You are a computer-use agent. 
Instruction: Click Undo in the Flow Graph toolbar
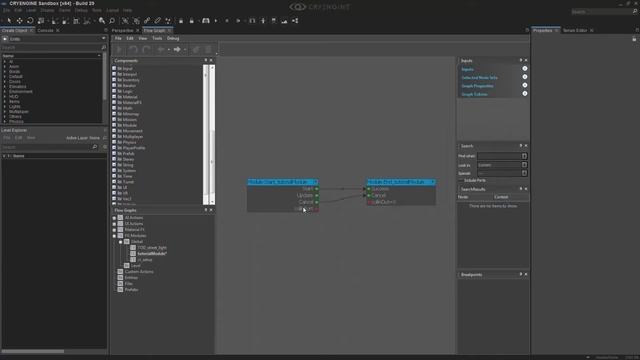click(133, 50)
